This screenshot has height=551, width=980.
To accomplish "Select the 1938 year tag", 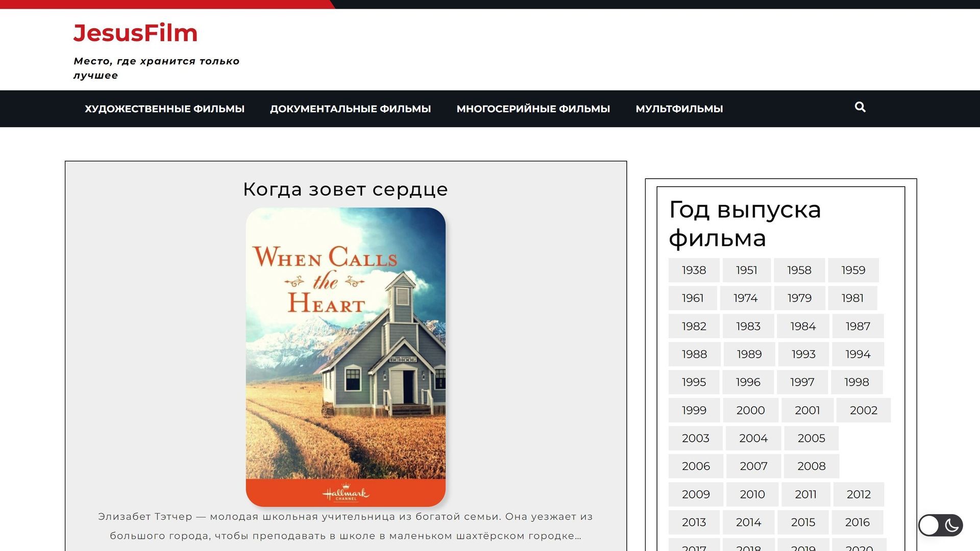I will [x=694, y=270].
